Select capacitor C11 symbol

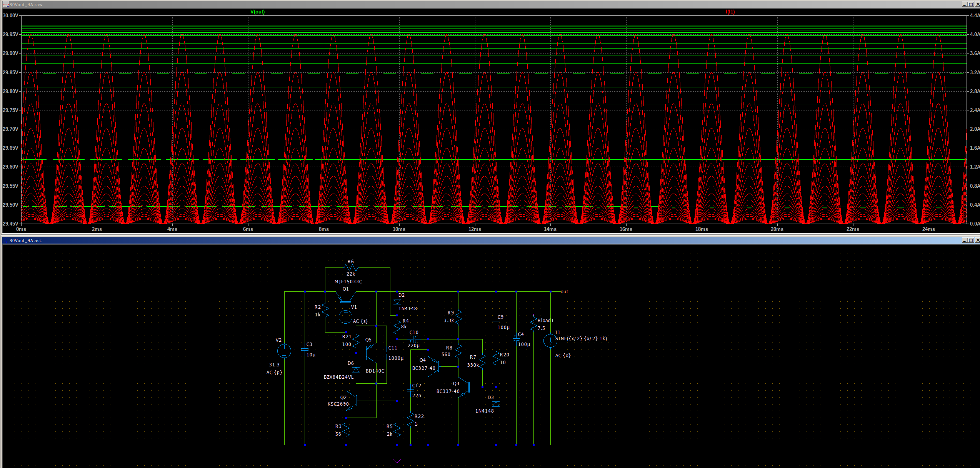point(387,353)
